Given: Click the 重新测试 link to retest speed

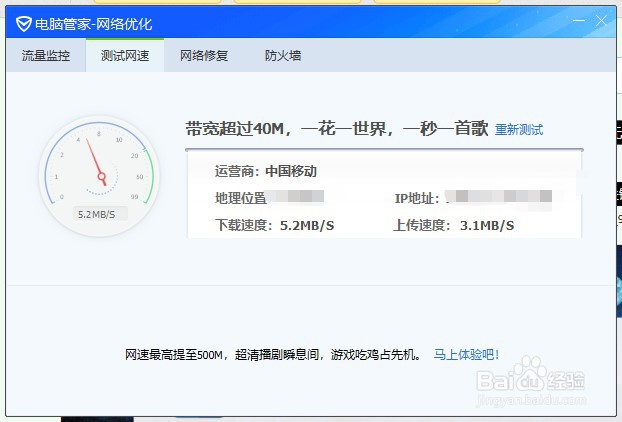Looking at the screenshot, I should tap(519, 130).
